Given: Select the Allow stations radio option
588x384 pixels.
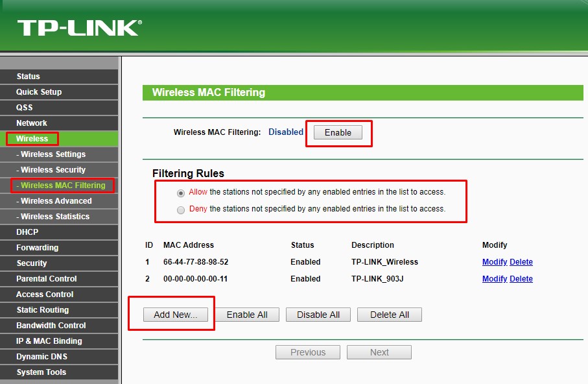Looking at the screenshot, I should coord(181,193).
